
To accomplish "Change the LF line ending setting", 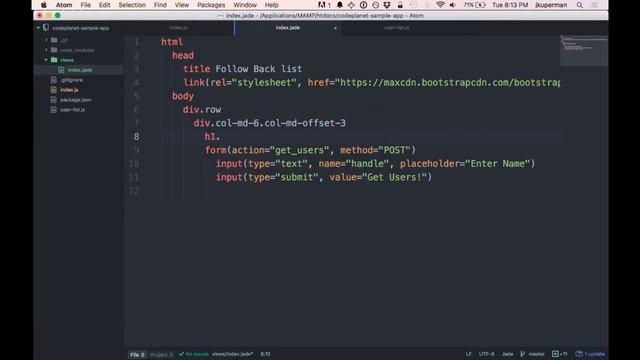I will (468, 354).
